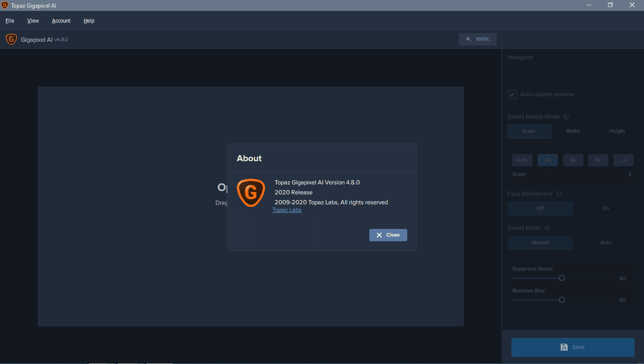Open the View menu
Image resolution: width=644 pixels, height=364 pixels.
click(33, 21)
